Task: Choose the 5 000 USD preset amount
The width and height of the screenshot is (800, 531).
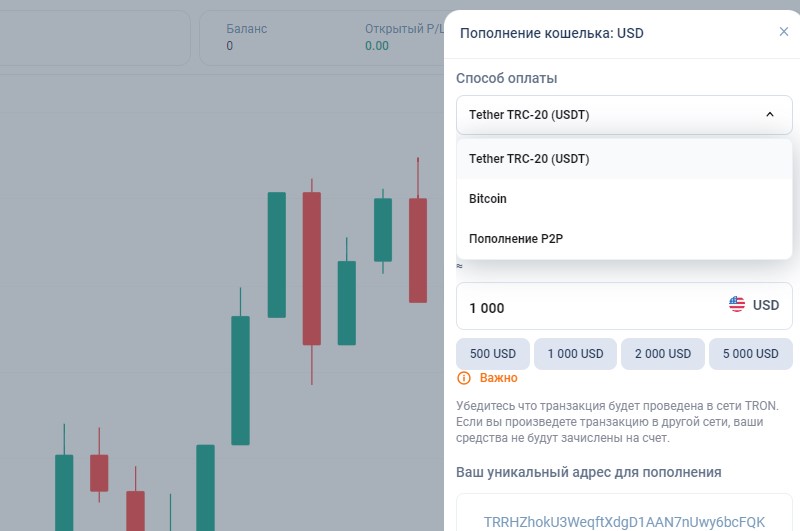Action: click(750, 354)
